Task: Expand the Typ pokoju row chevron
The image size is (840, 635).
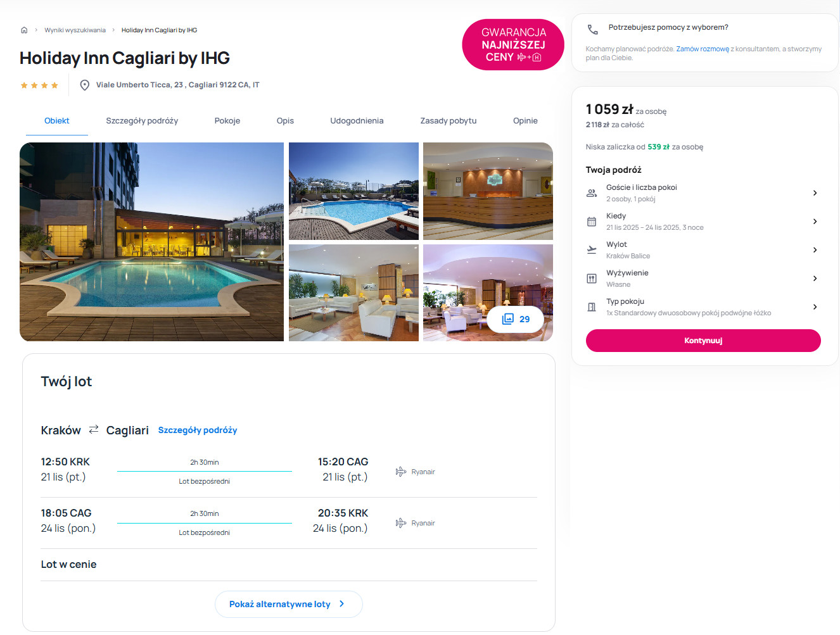Action: pyautogui.click(x=815, y=307)
